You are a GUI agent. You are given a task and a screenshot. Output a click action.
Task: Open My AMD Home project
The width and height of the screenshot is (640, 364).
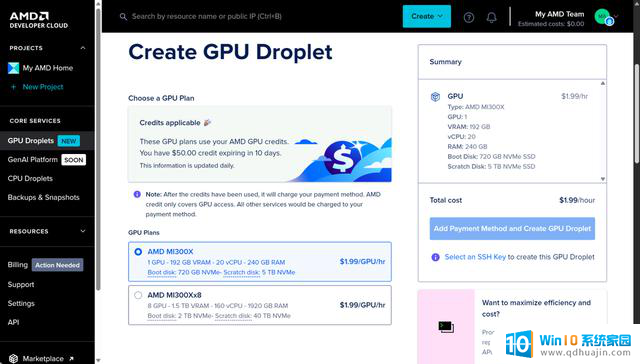48,68
